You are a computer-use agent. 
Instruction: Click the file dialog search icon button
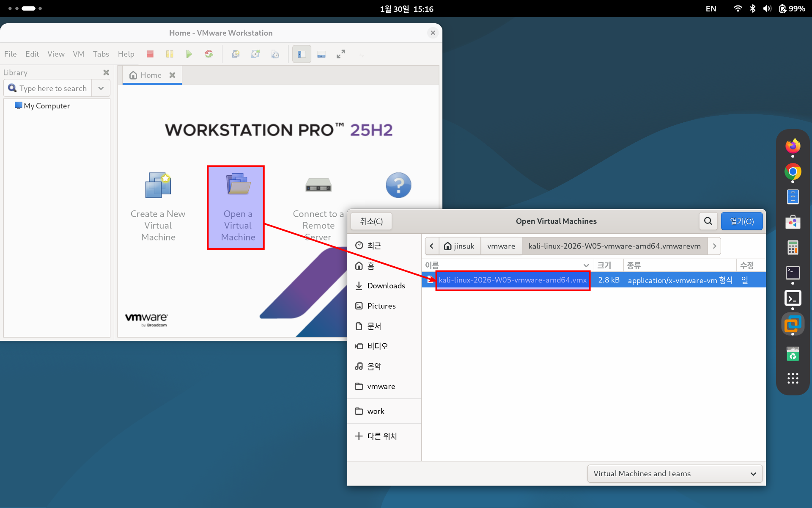click(708, 221)
